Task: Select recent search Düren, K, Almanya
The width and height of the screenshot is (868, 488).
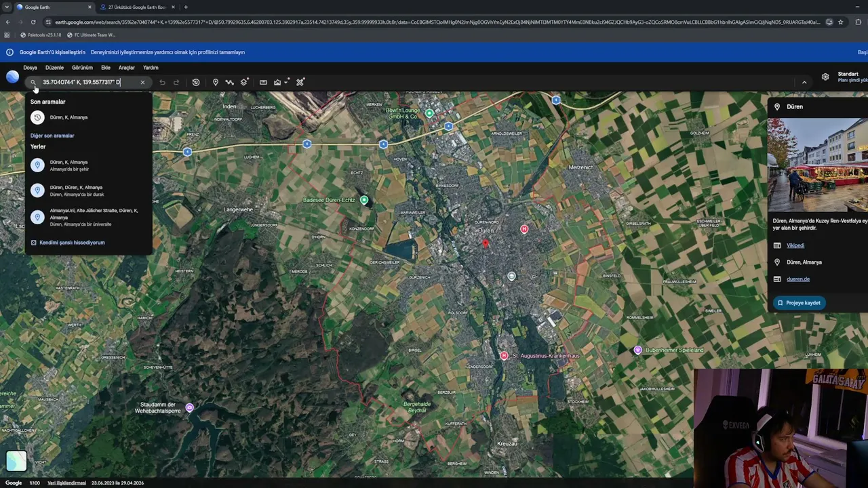Action: [88, 117]
